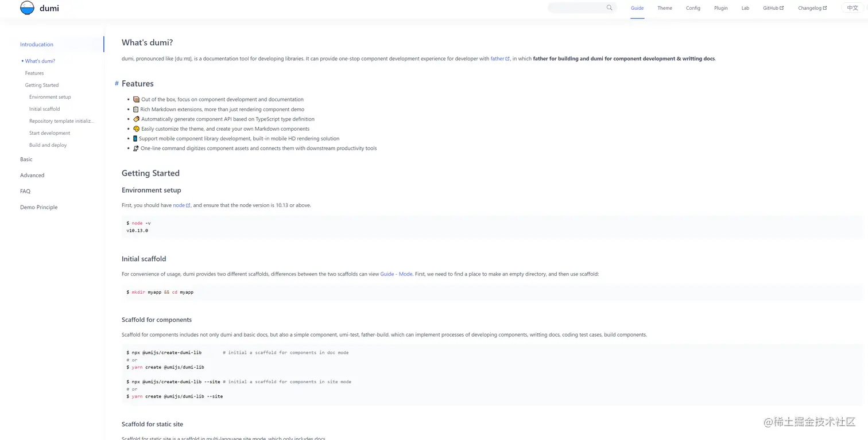Follow the 'father' link in intro
The height and width of the screenshot is (440, 868).
[497, 59]
